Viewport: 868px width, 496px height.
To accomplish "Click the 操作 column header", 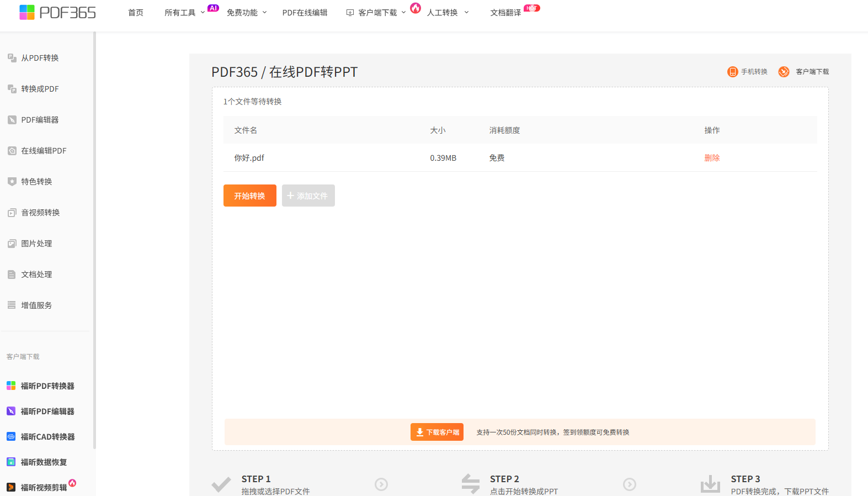I will click(712, 130).
